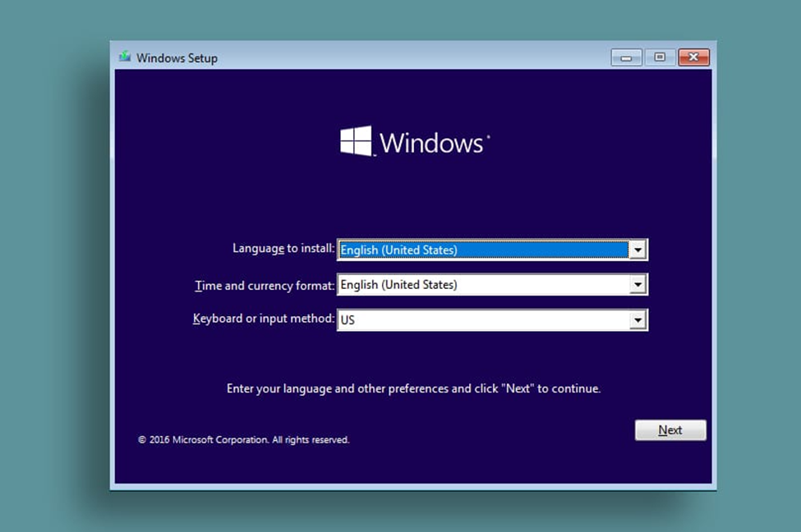Expand the Time and currency format arrow
Image resolution: width=801 pixels, height=532 pixels.
coord(638,284)
